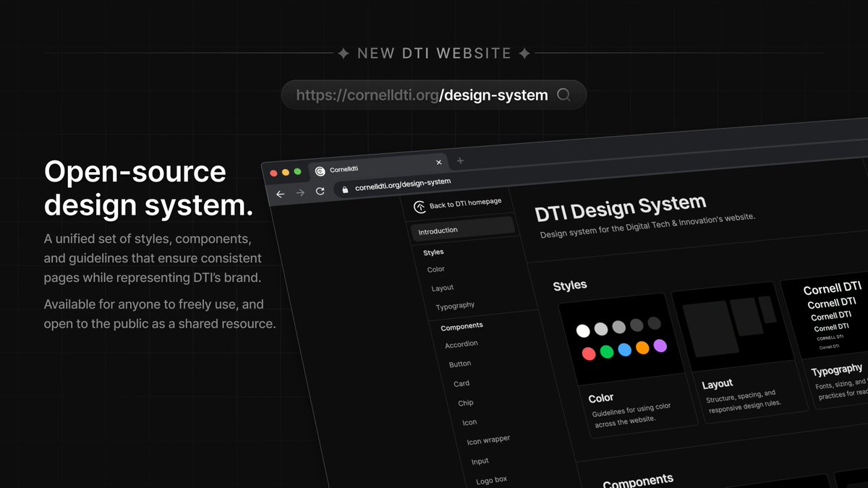Image resolution: width=868 pixels, height=488 pixels.
Task: Select Introduction in the sidebar
Action: point(463,228)
